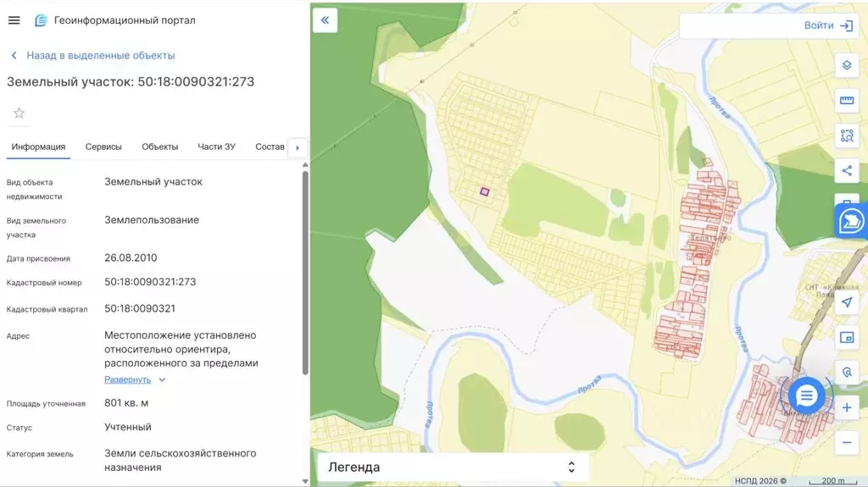868x487 pixels.
Task: Click the Войти login button
Action: click(827, 25)
